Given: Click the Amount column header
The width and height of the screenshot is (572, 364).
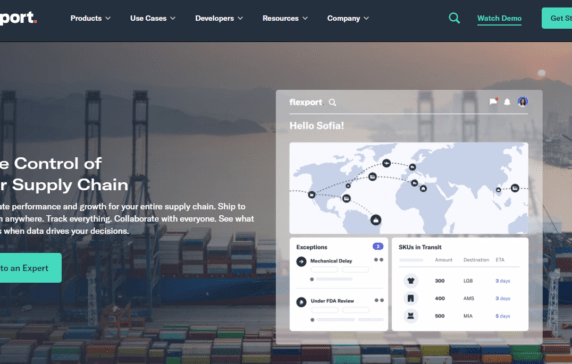Looking at the screenshot, I should pos(444,260).
